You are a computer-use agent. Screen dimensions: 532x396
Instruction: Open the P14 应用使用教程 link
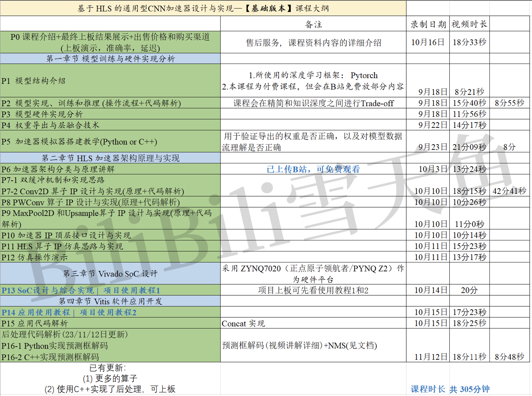(x=69, y=312)
